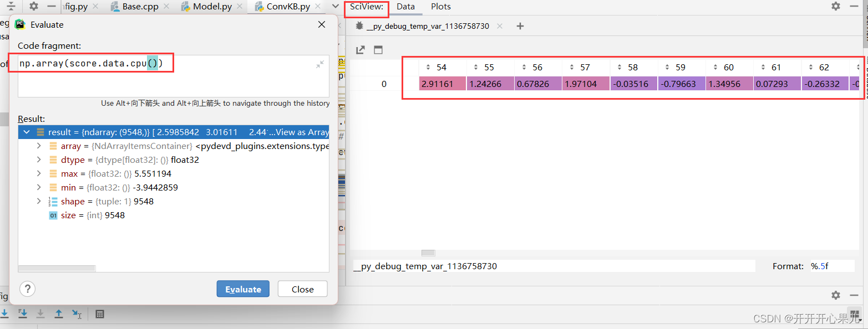
Task: Select the Step Into My Code icon
Action: click(x=23, y=313)
